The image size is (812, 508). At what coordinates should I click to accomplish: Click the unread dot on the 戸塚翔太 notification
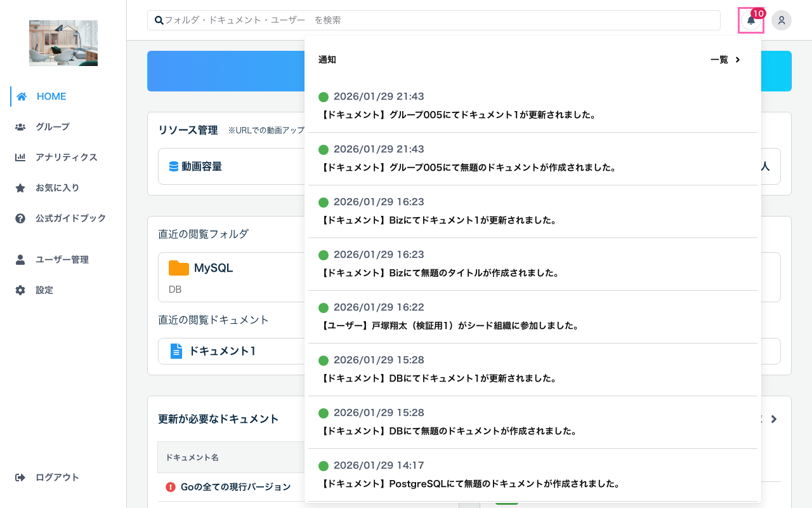324,307
